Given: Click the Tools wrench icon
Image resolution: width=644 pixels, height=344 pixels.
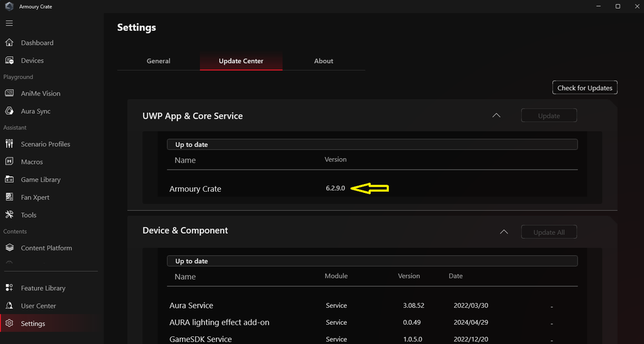Looking at the screenshot, I should click(10, 214).
